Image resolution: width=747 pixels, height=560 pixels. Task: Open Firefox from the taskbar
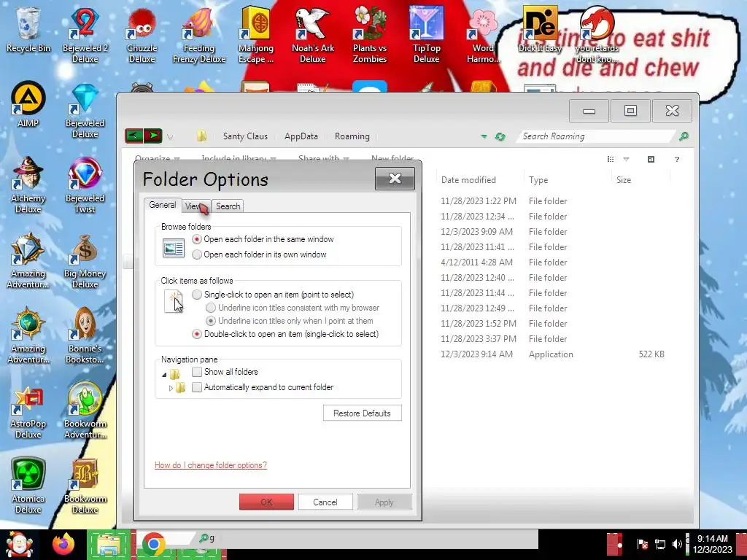pyautogui.click(x=63, y=544)
